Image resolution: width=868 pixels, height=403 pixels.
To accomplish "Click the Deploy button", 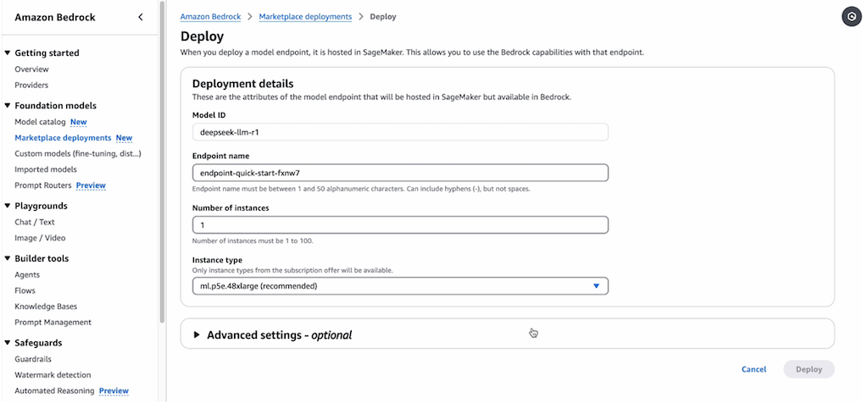I will (809, 369).
